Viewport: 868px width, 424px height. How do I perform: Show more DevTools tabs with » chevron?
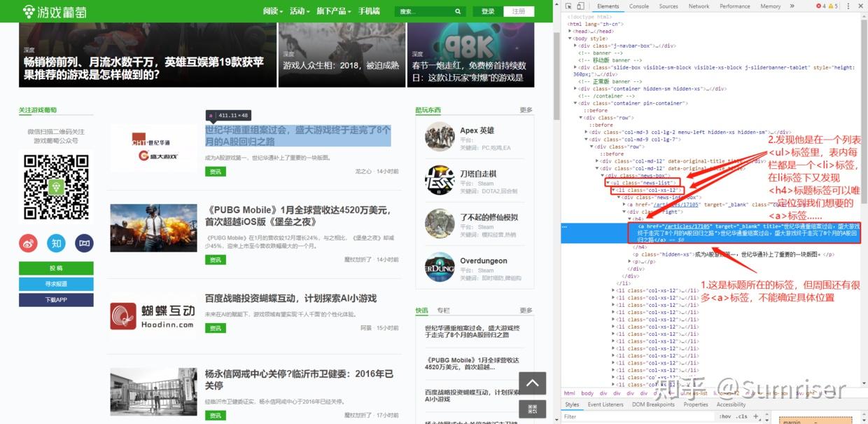pyautogui.click(x=792, y=6)
